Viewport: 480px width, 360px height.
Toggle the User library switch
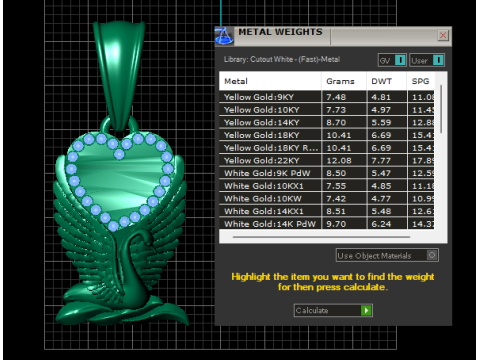pyautogui.click(x=427, y=60)
